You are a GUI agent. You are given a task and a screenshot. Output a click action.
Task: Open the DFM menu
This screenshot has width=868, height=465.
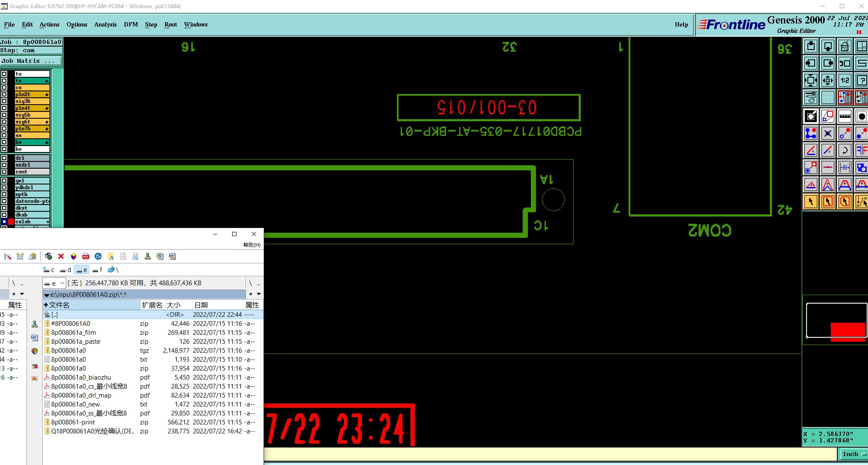131,24
